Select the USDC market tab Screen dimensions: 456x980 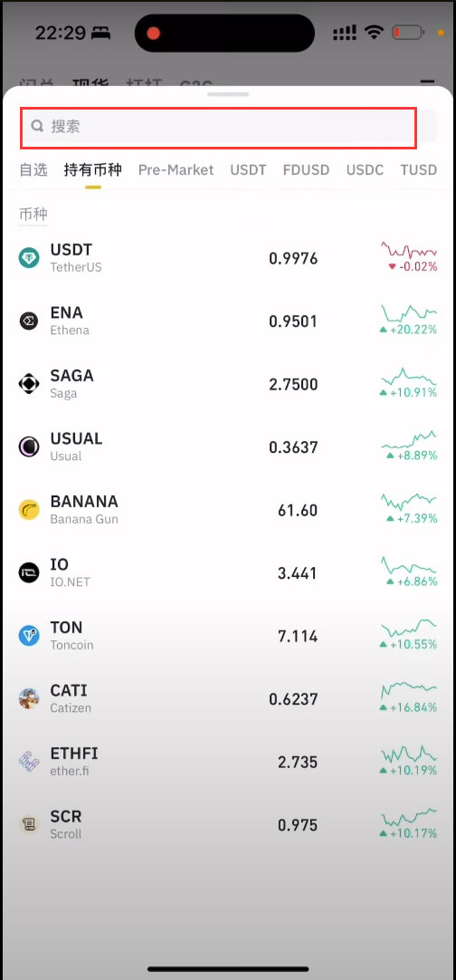pyautogui.click(x=365, y=169)
